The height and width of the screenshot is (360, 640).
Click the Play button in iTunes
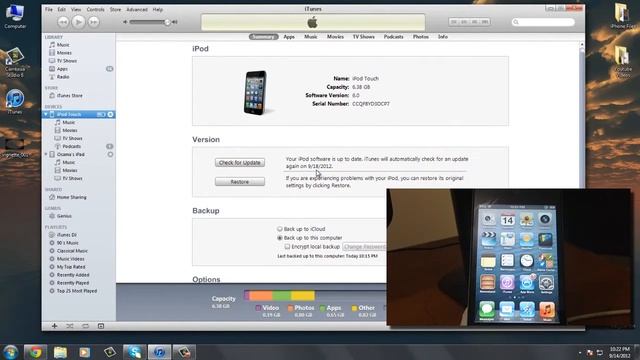(78, 22)
